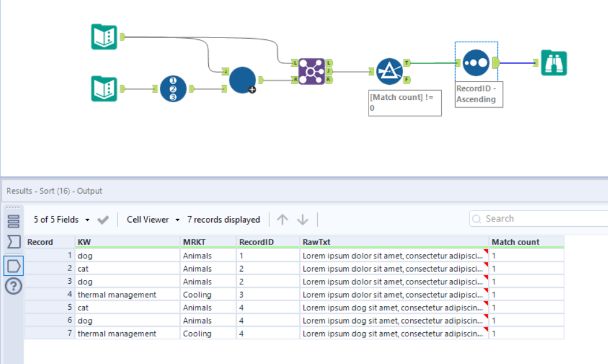Select the top Input Data tool
608x364 pixels.
coord(104,34)
